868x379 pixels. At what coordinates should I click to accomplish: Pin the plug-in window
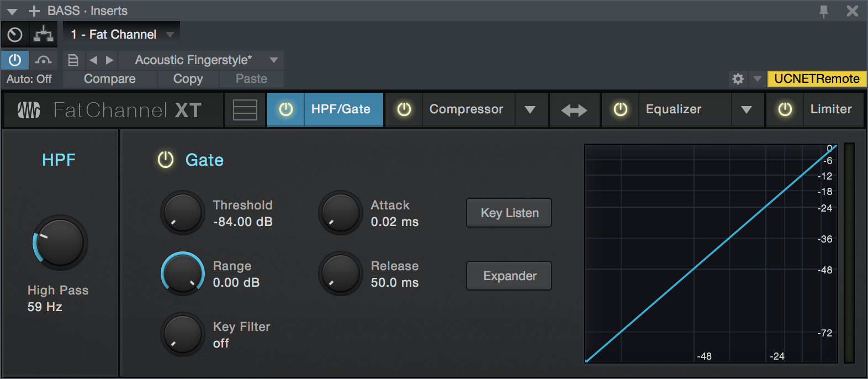pyautogui.click(x=824, y=11)
